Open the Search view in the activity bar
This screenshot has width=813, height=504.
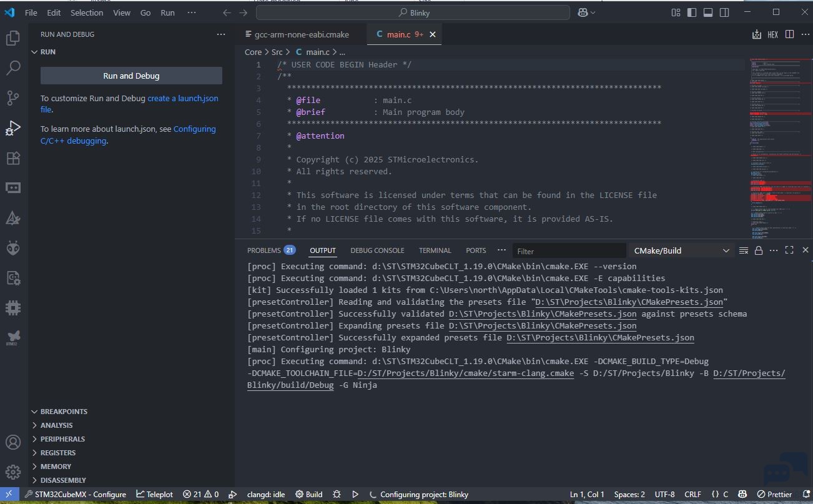(x=13, y=68)
